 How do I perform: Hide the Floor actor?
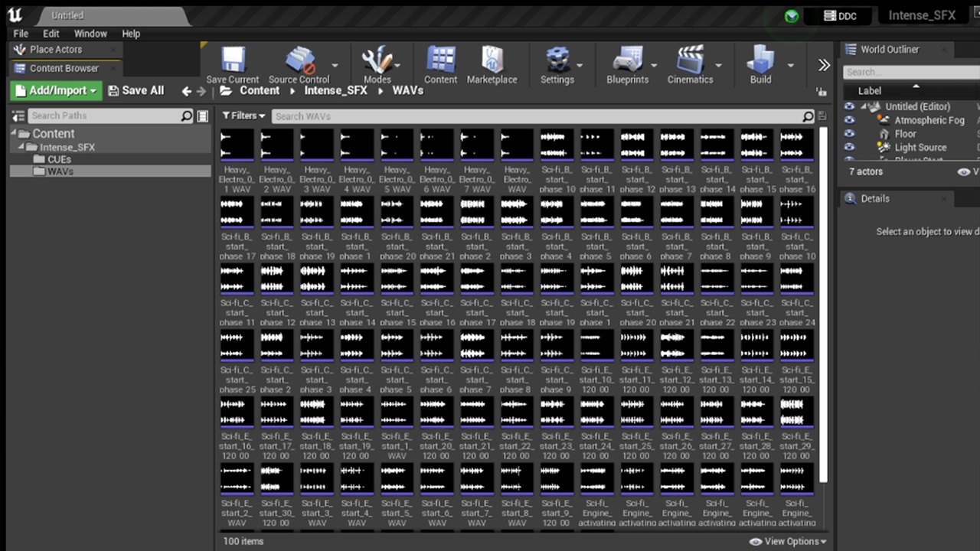click(849, 134)
